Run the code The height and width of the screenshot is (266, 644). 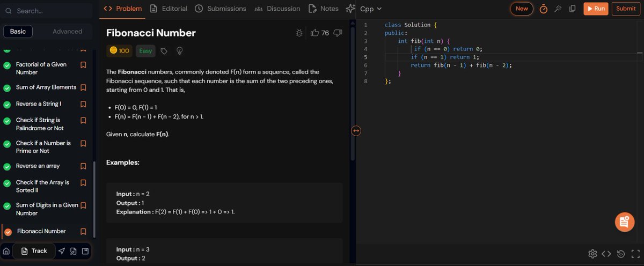pyautogui.click(x=595, y=9)
